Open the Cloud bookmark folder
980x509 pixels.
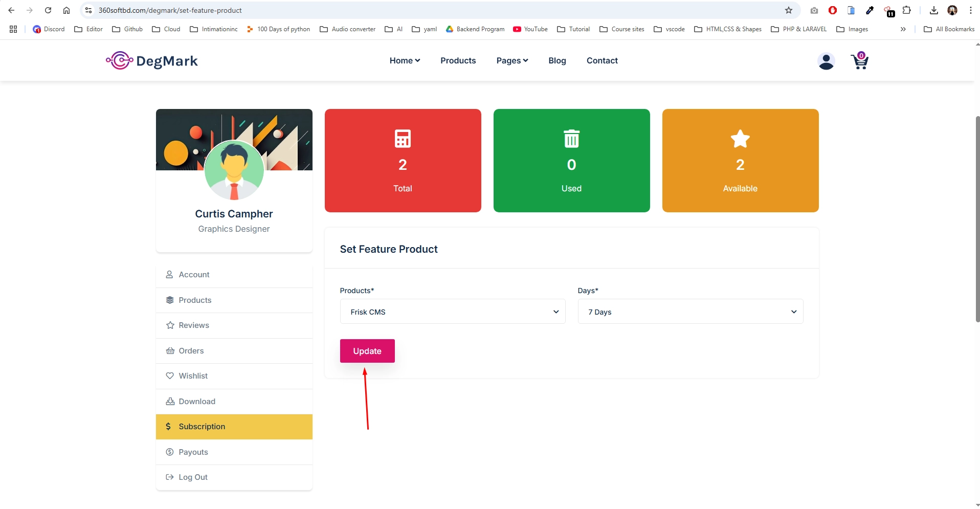coord(166,29)
